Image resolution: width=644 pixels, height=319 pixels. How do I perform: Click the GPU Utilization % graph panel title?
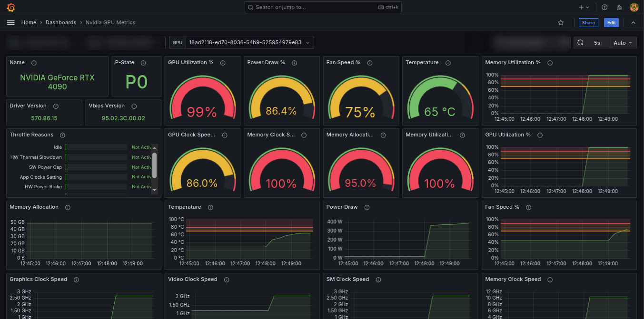pyautogui.click(x=507, y=135)
